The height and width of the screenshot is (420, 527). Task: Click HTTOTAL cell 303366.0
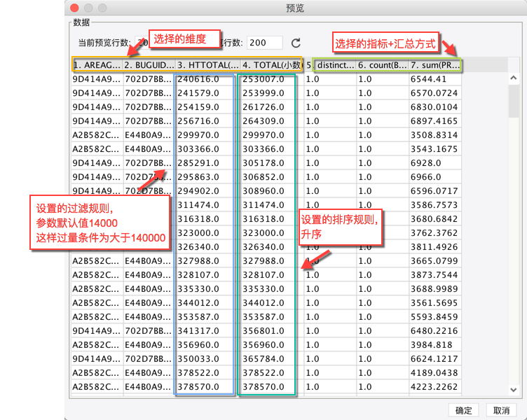pos(198,149)
